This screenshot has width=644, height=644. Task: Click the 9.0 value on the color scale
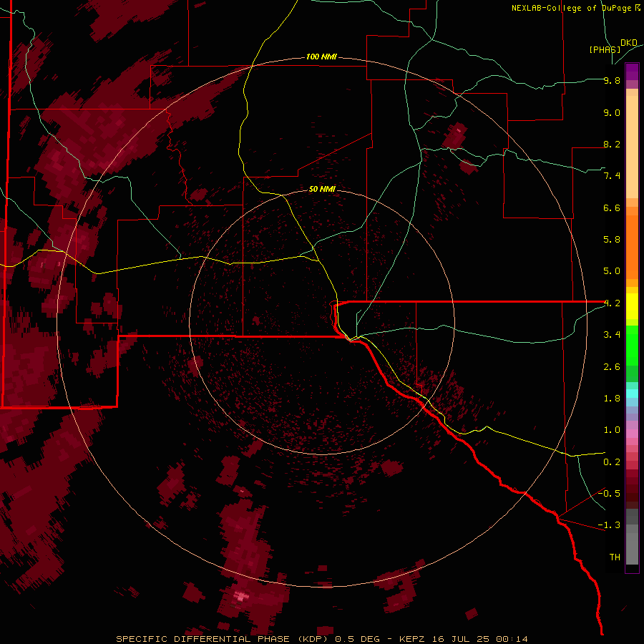612,112
